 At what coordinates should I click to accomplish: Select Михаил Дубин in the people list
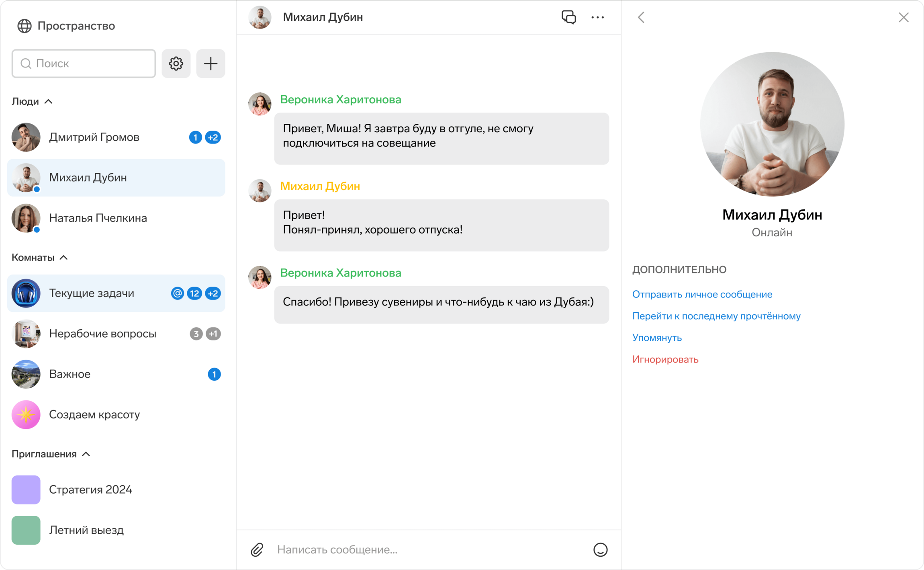coord(116,178)
